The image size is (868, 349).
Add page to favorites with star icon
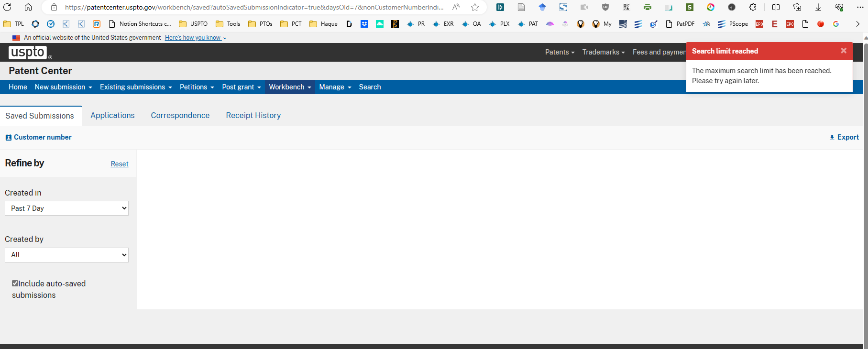(474, 7)
